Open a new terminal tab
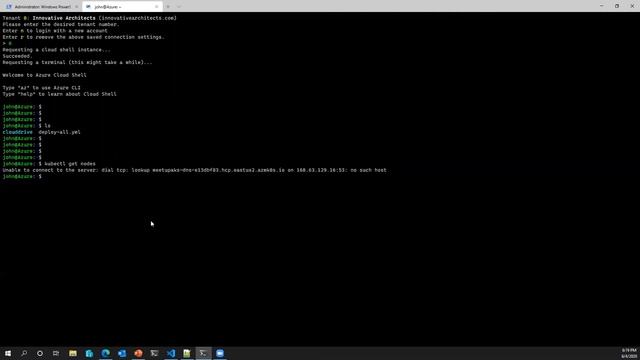 (x=168, y=7)
